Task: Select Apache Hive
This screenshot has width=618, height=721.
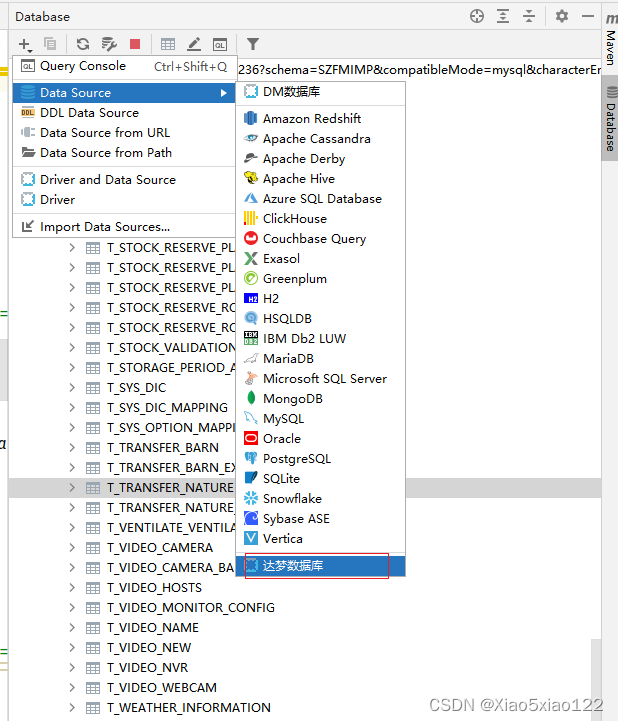Action: click(x=320, y=179)
